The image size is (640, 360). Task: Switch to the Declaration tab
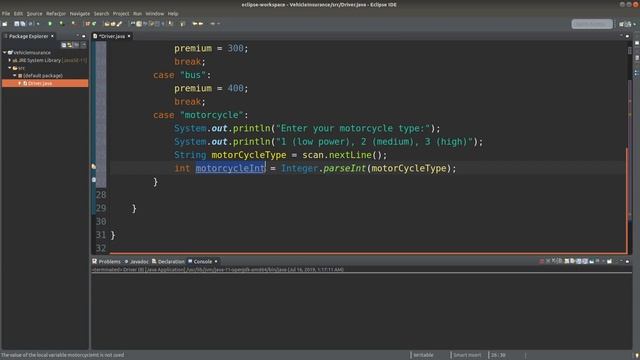[x=168, y=262]
